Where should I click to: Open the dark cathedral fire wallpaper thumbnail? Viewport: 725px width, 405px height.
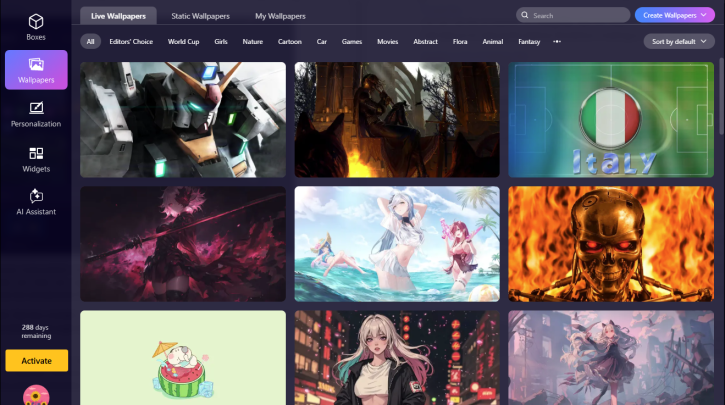click(x=397, y=120)
